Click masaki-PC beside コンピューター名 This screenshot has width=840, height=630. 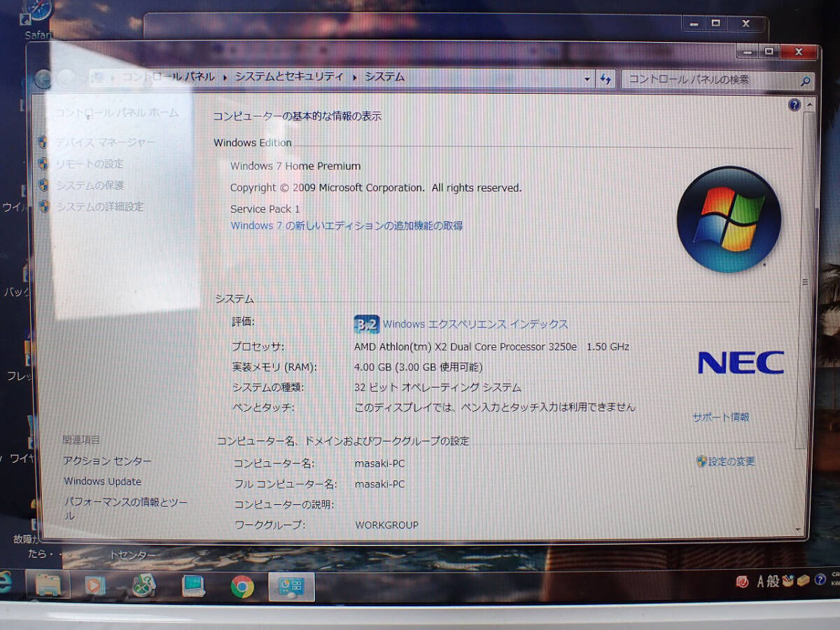tap(379, 463)
